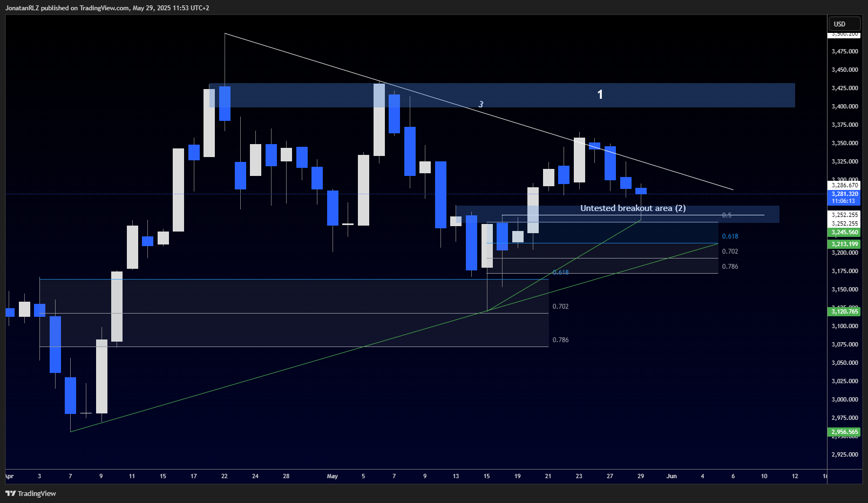This screenshot has height=503, width=868.
Task: Click the date 22 on the time axis
Action: pyautogui.click(x=225, y=476)
